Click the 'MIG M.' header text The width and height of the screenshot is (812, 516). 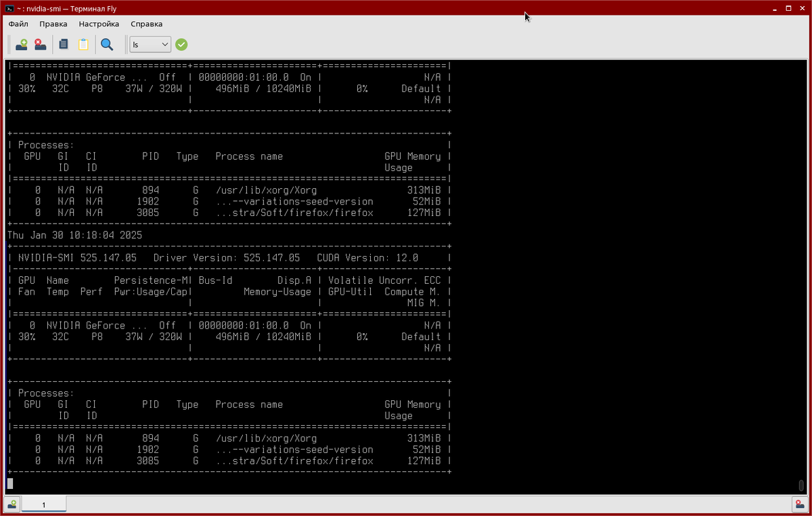[x=424, y=303]
